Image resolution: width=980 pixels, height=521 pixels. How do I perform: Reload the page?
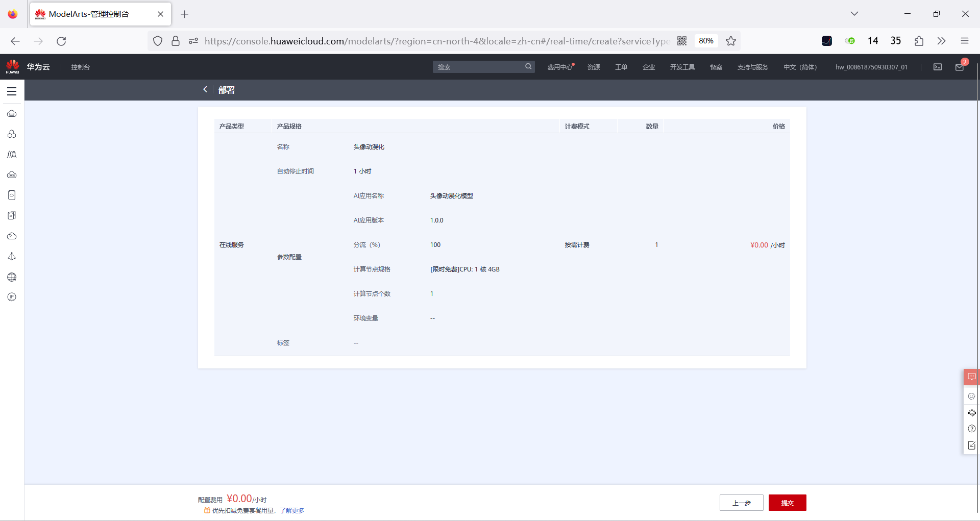[x=61, y=41]
